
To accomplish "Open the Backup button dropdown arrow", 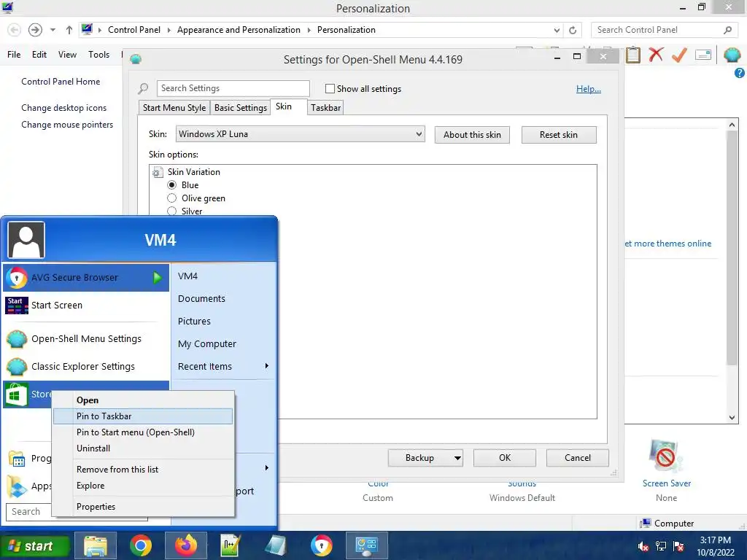I will tap(457, 458).
